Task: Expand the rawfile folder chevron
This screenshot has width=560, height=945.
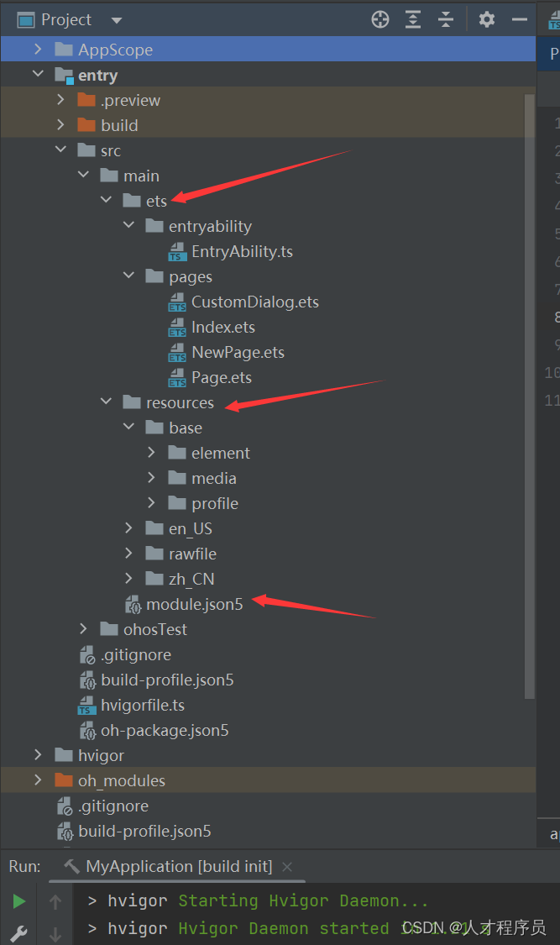Action: 128,554
